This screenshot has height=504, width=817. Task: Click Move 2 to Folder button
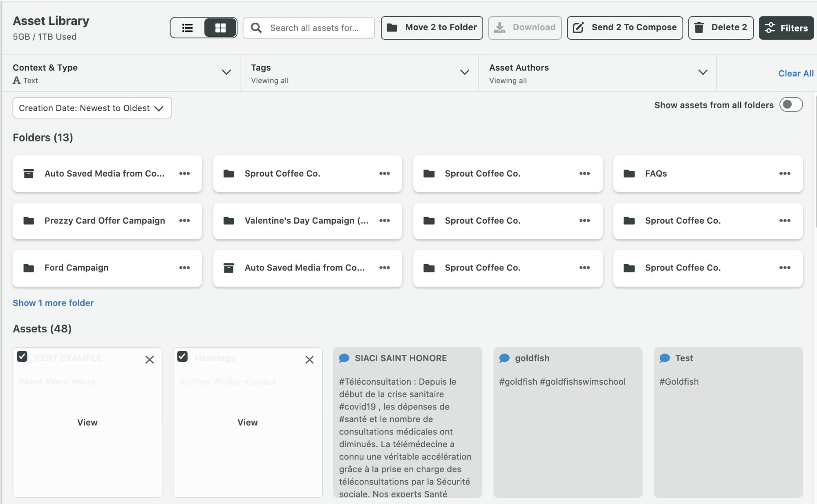(x=432, y=28)
